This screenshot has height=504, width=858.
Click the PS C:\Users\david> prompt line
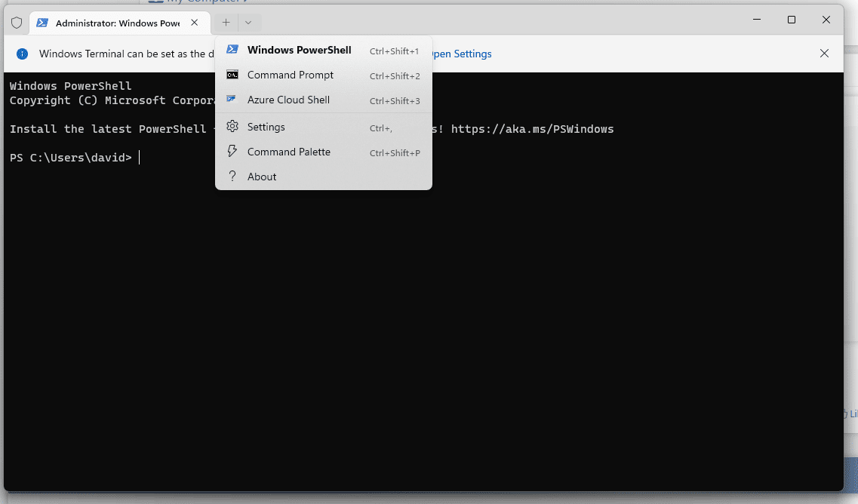pyautogui.click(x=71, y=158)
